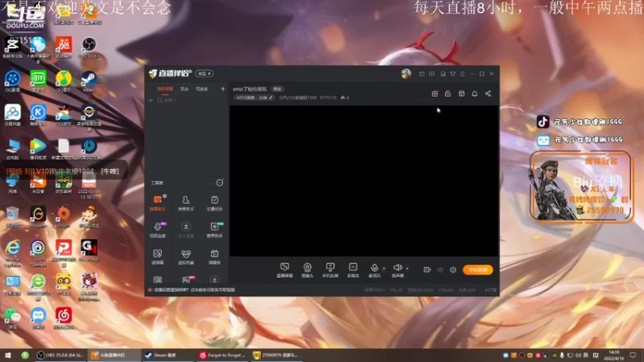Select the scene 1 row

(187, 100)
